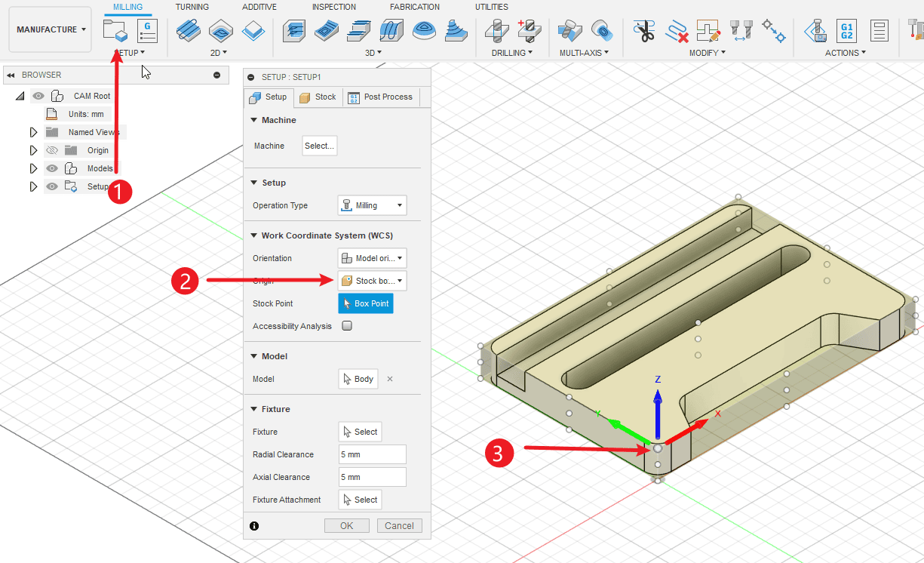Open the Operation Type Milling dropdown
Viewport: 924px width, 563px height.
(x=372, y=205)
